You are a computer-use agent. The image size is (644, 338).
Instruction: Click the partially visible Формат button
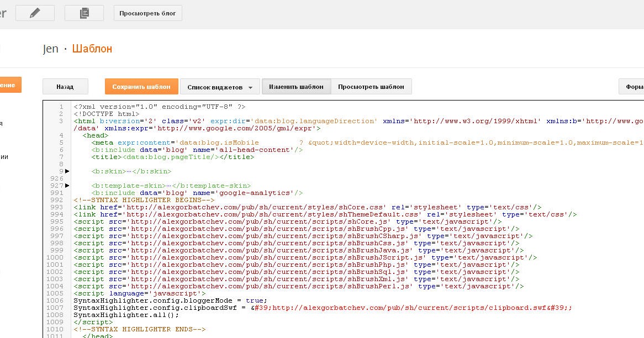[x=632, y=87]
